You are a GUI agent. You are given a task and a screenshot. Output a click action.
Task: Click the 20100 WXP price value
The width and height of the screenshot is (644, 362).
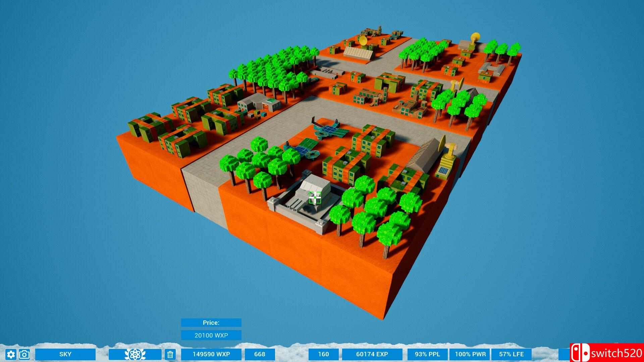click(211, 335)
